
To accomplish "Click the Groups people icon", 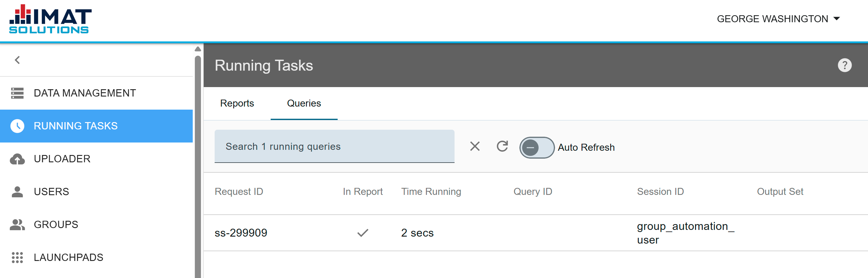I will (x=17, y=224).
